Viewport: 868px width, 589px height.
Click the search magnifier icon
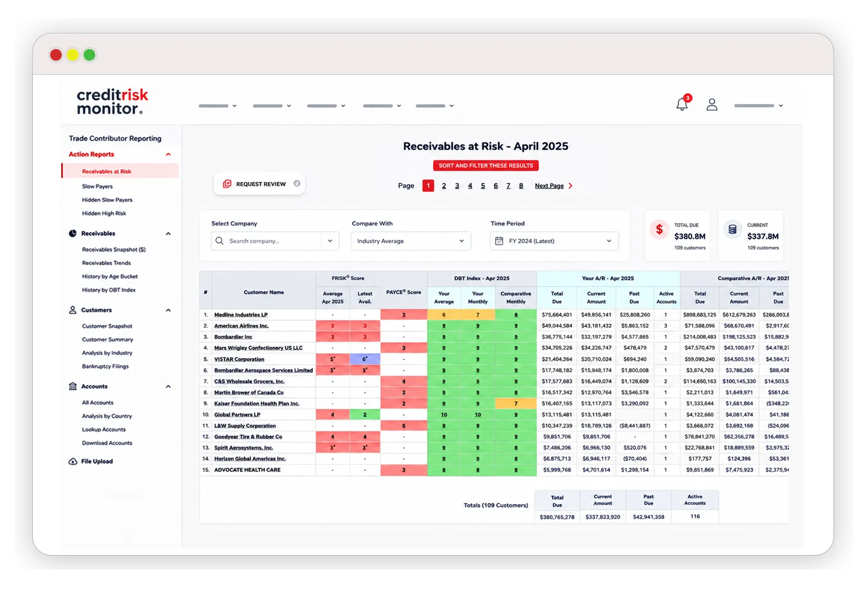tap(219, 241)
